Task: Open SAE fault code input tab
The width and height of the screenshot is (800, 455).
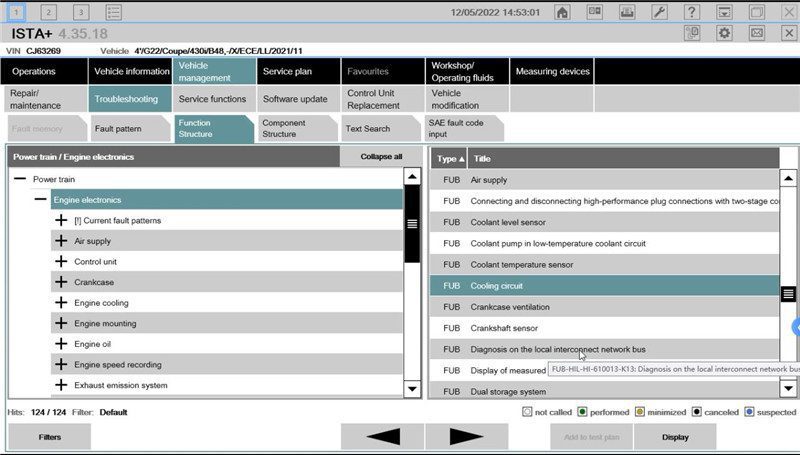Action: pos(465,129)
